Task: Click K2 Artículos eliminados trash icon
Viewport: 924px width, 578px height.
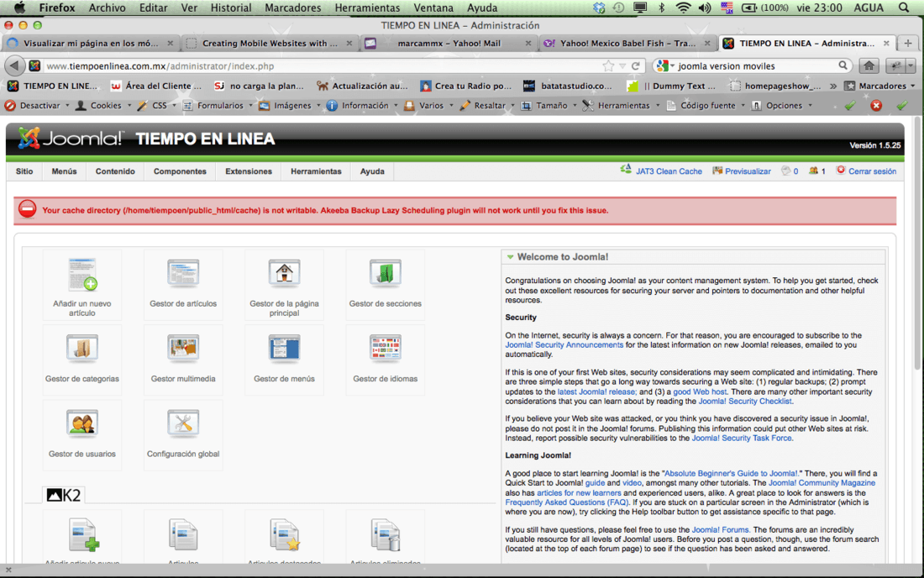Action: click(x=386, y=535)
